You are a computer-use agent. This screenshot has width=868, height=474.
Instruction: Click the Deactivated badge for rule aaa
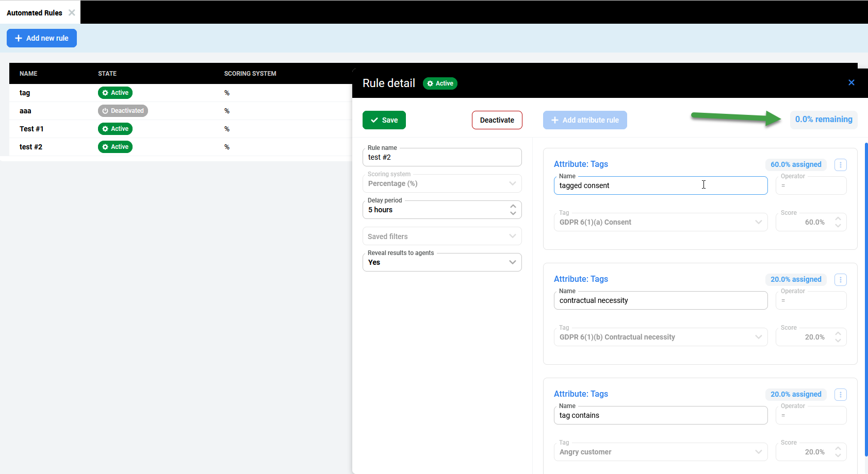point(123,111)
